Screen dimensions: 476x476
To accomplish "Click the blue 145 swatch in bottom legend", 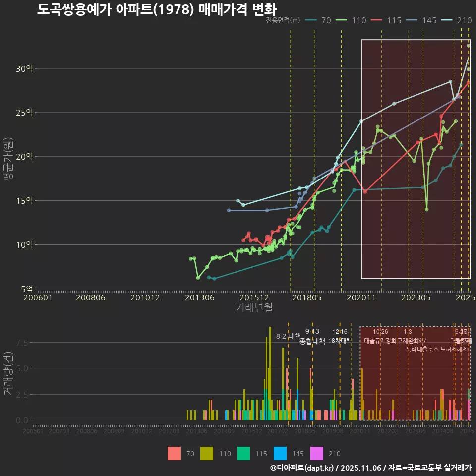I will 280,453.
